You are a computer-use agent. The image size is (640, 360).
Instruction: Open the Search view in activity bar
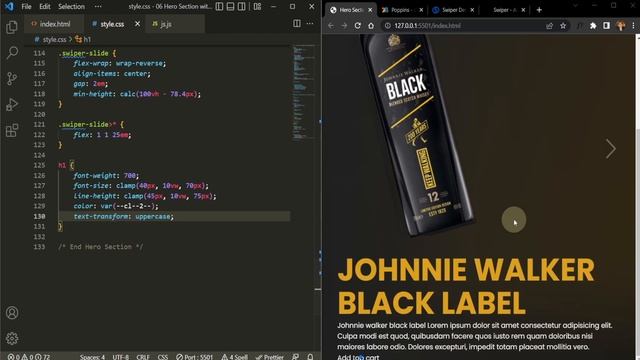(x=12, y=53)
